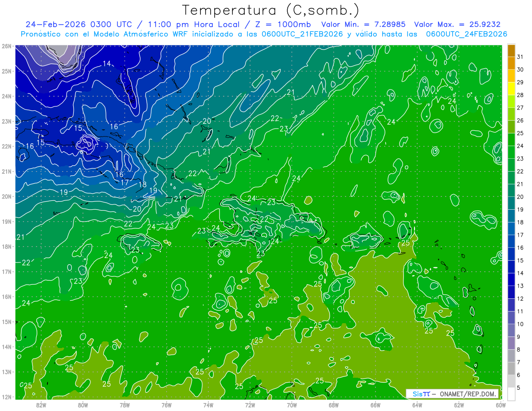Click the 64W longitude axis label

click(x=417, y=405)
